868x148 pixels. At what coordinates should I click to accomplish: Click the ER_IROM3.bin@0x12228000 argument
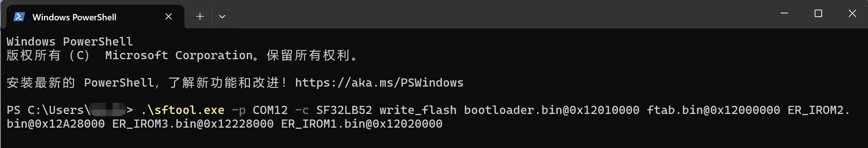coord(193,124)
